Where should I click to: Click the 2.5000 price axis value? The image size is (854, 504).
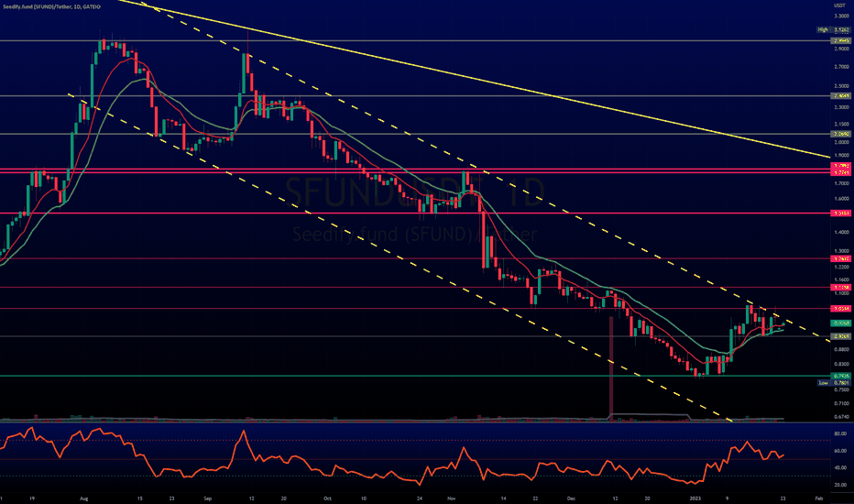[x=841, y=86]
